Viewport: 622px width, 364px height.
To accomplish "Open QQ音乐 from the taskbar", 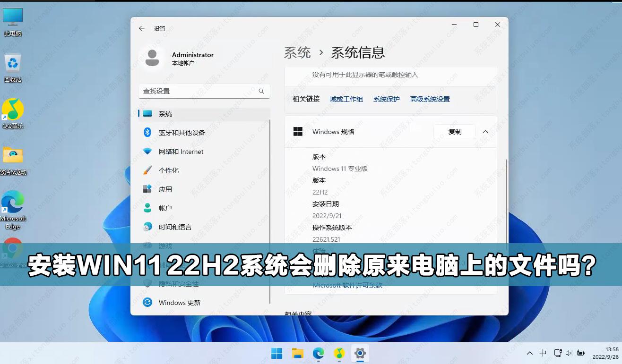I will (x=339, y=353).
